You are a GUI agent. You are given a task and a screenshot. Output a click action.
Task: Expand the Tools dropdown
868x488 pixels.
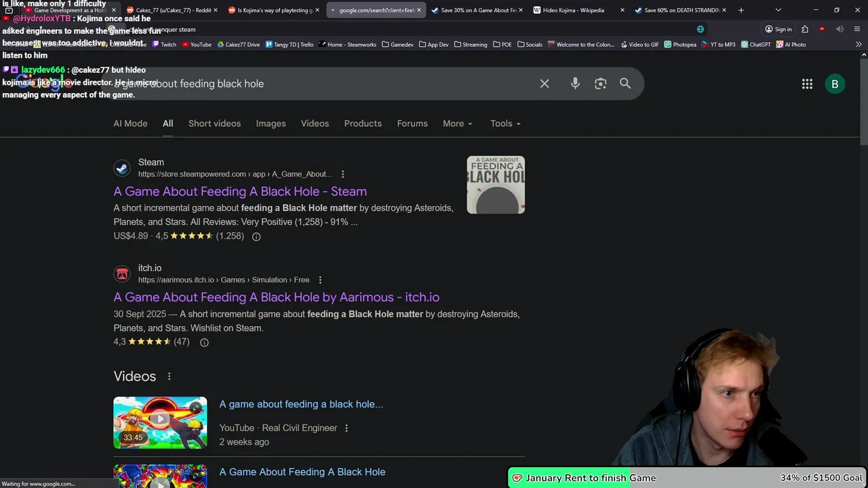coord(505,123)
